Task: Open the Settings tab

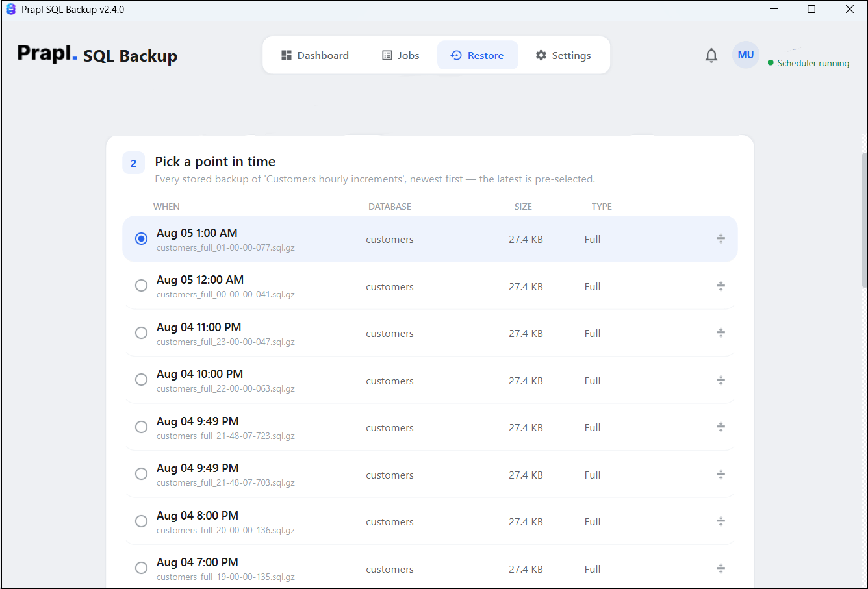Action: coord(563,55)
